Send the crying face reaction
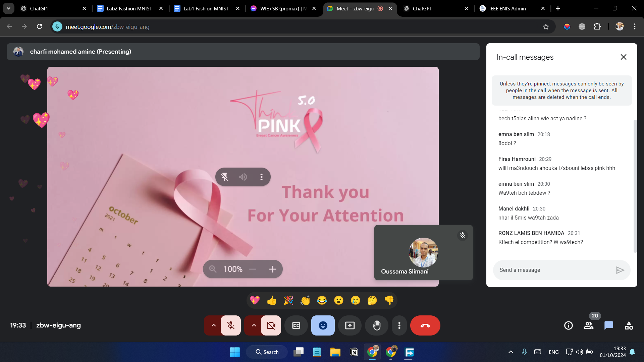Image resolution: width=644 pixels, height=362 pixels. pyautogui.click(x=356, y=300)
